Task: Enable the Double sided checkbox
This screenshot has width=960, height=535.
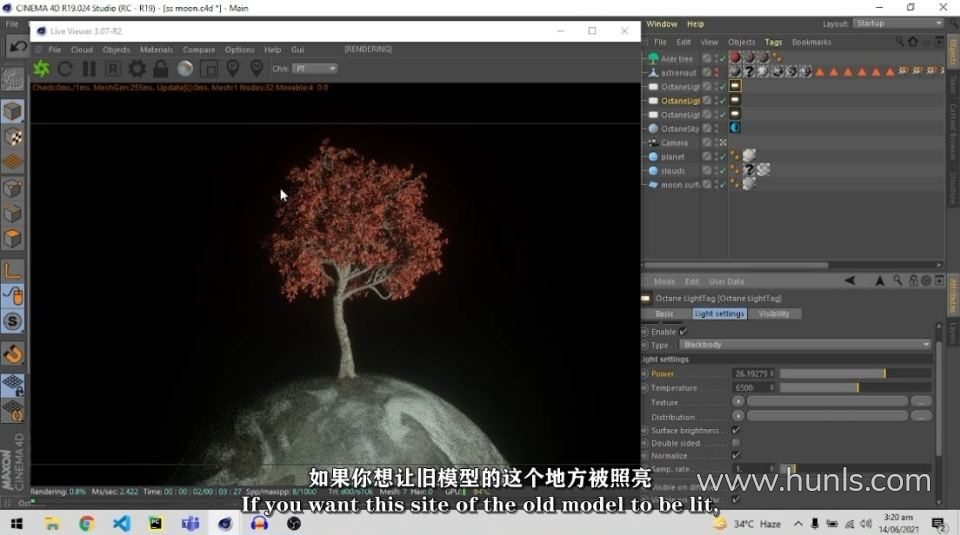Action: [736, 443]
